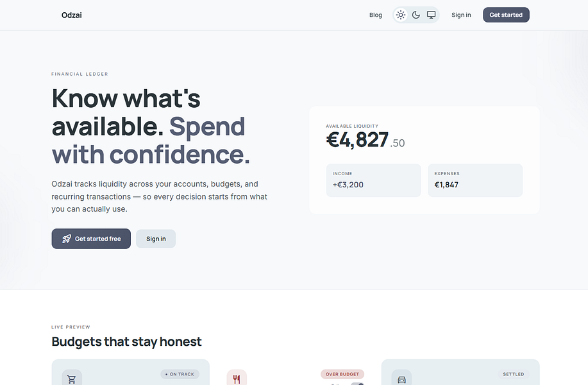
Task: Switch to light theme sun icon
Action: pos(401,15)
